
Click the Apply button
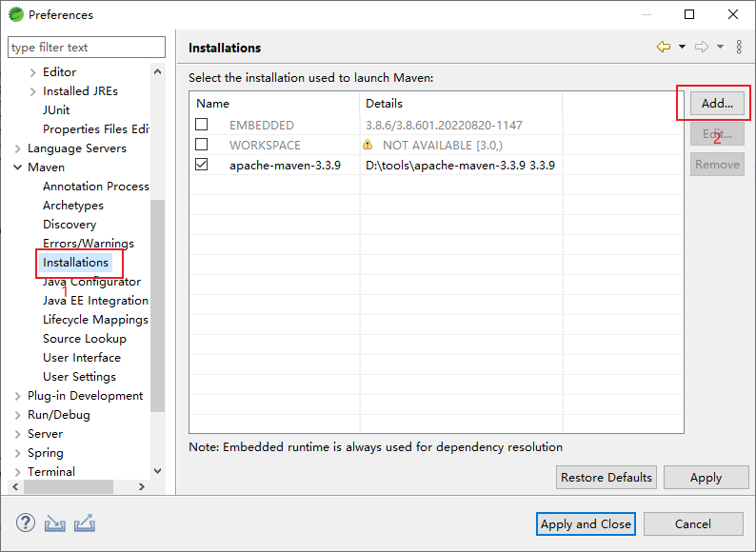[x=706, y=477]
